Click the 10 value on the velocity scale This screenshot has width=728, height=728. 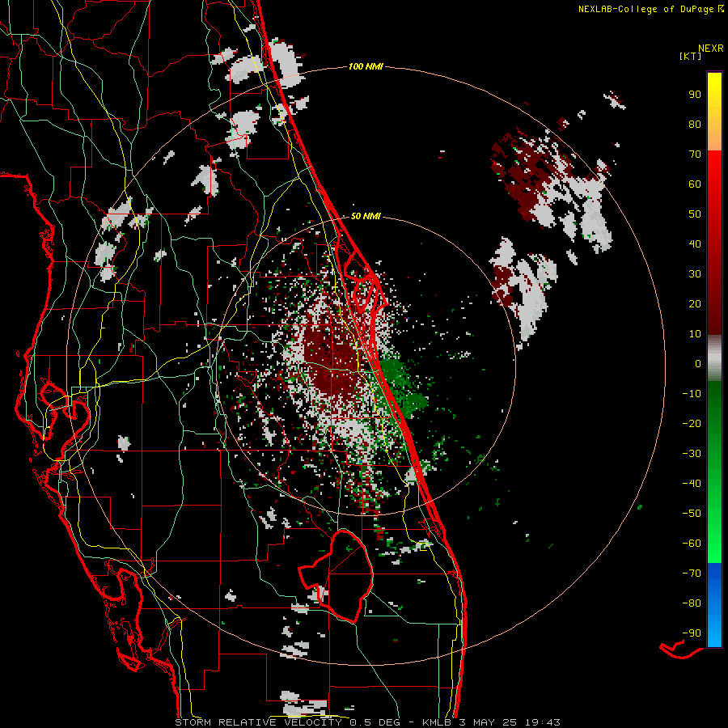(695, 334)
